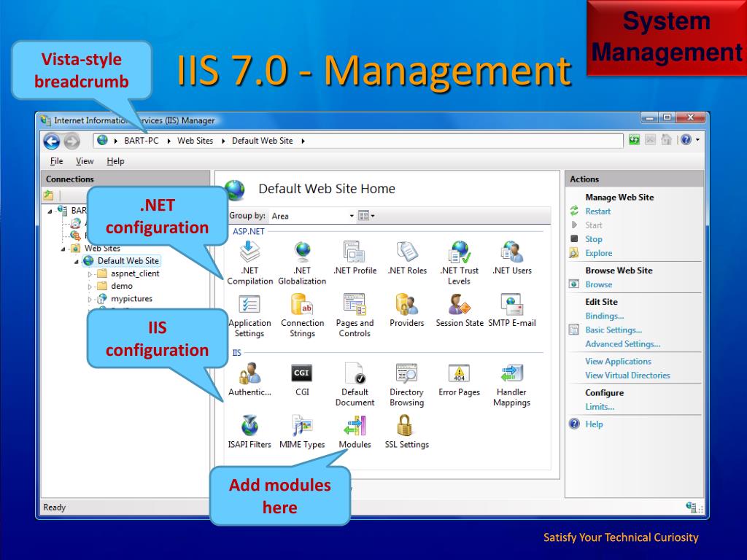Open SSL Settings feature

click(407, 432)
